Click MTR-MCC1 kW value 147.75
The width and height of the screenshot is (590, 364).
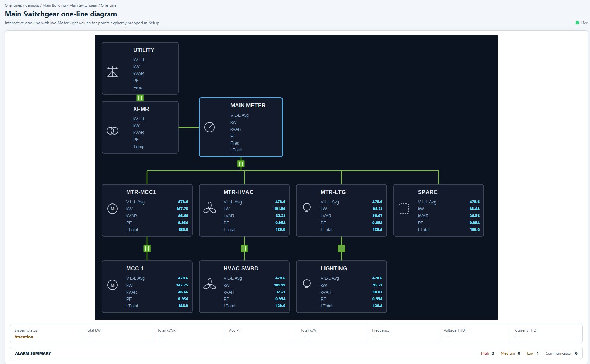click(182, 209)
